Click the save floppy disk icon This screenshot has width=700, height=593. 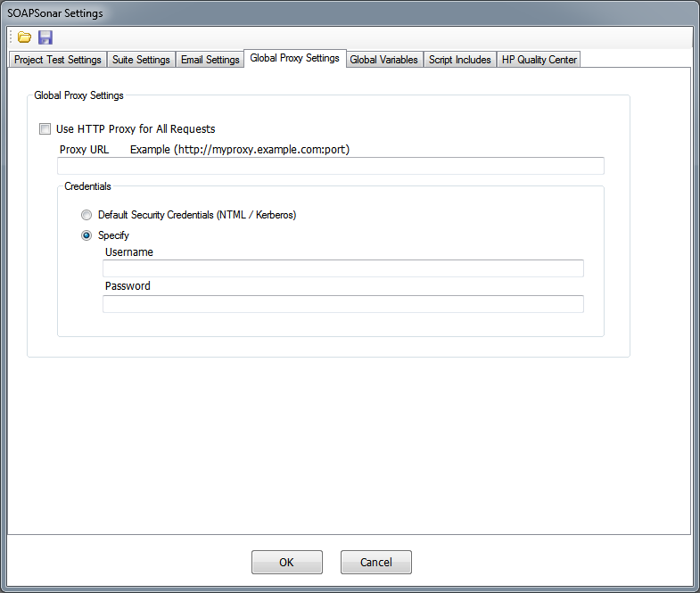pos(45,37)
